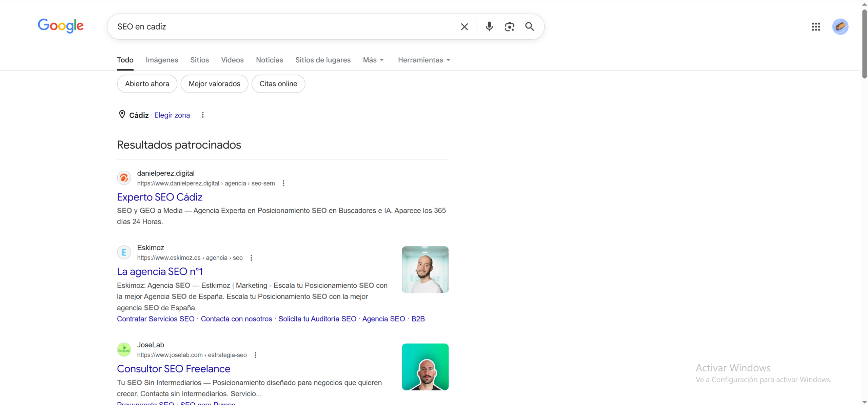This screenshot has height=405, width=868.
Task: Toggle the Mejor valorados filter chip
Action: (214, 84)
